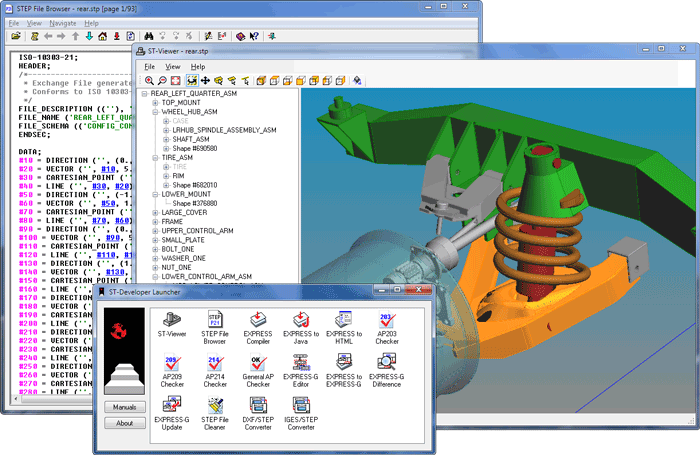Select the Rotate view tool in ST-Viewer
The height and width of the screenshot is (455, 700).
[192, 80]
